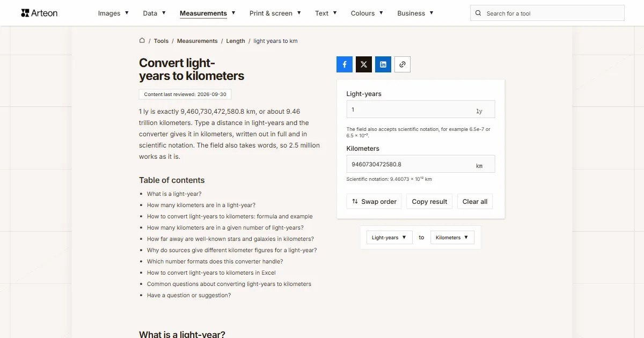Click the Light-years input field
Screen dimensions: 644x338
tap(421, 109)
